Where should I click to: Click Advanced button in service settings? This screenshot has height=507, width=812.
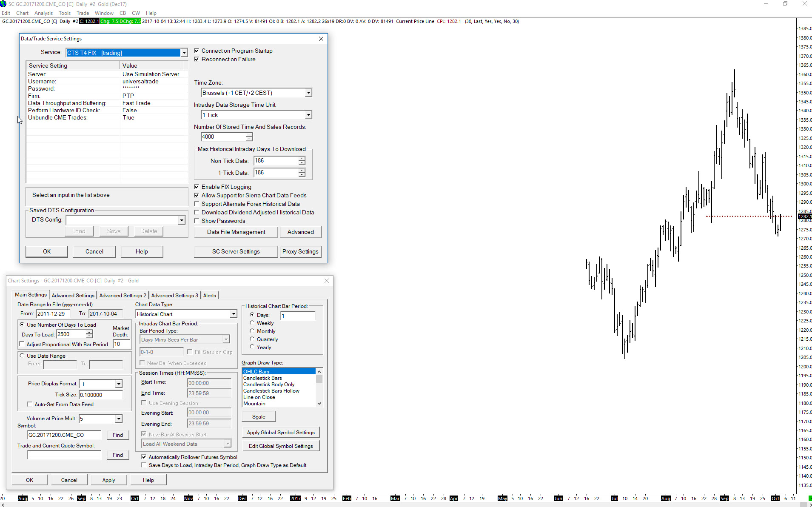[x=300, y=232]
